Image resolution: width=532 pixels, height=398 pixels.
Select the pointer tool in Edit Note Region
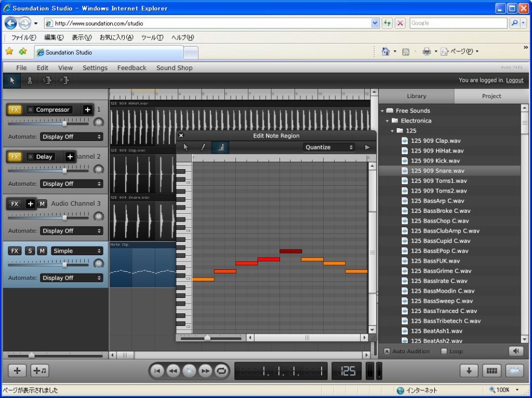[185, 147]
